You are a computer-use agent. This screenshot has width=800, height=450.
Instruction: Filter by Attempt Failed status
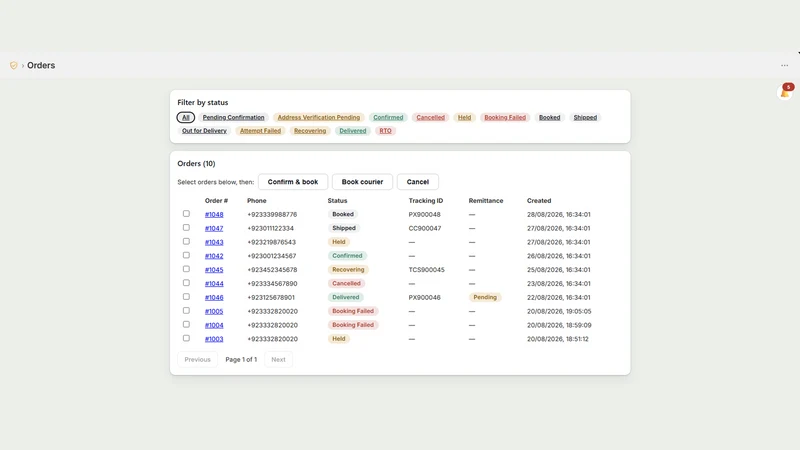(260, 131)
